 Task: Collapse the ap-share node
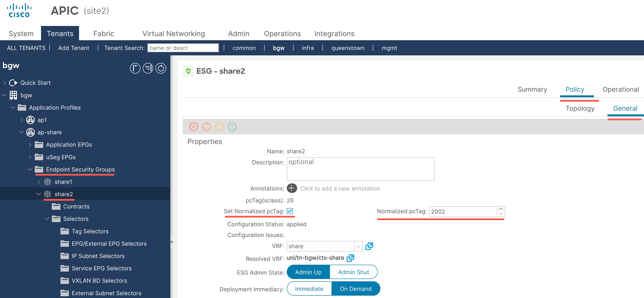click(x=22, y=132)
